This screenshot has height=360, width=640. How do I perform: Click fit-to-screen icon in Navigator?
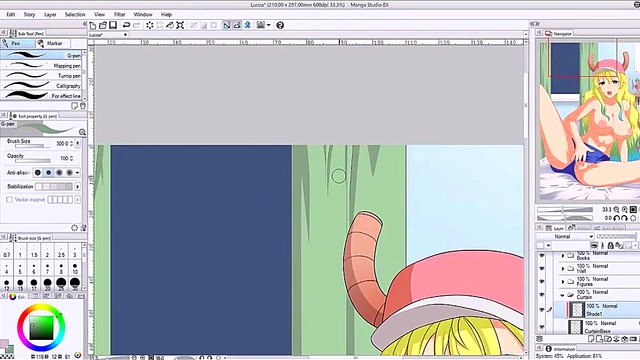coord(633,209)
